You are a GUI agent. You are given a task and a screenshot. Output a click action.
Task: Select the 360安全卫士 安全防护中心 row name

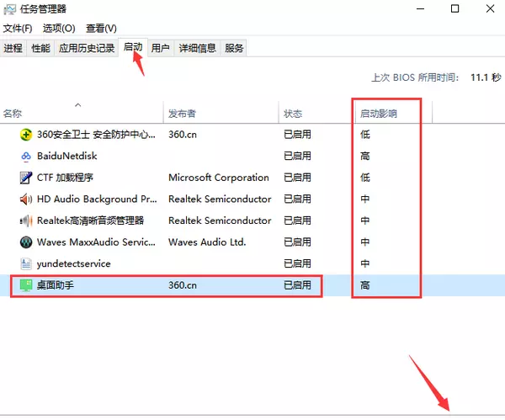(96, 135)
